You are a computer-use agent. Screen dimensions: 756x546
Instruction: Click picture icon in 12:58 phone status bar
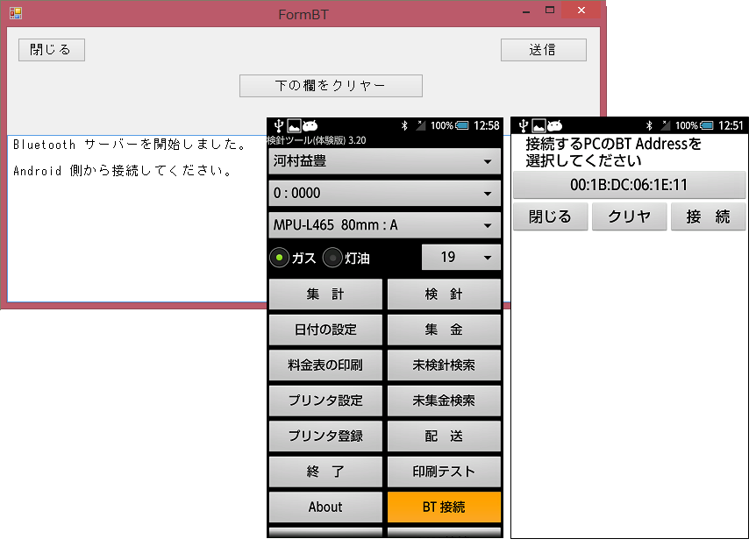coord(294,126)
